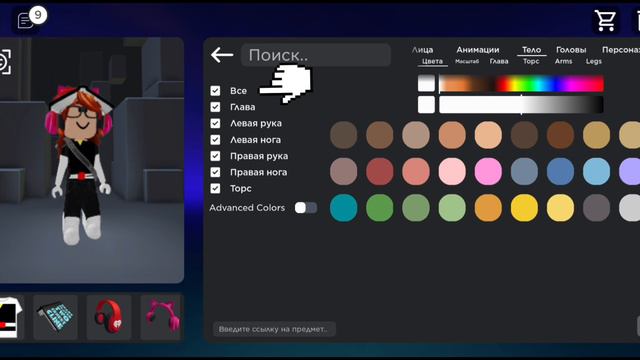Open the Головы tab

571,50
